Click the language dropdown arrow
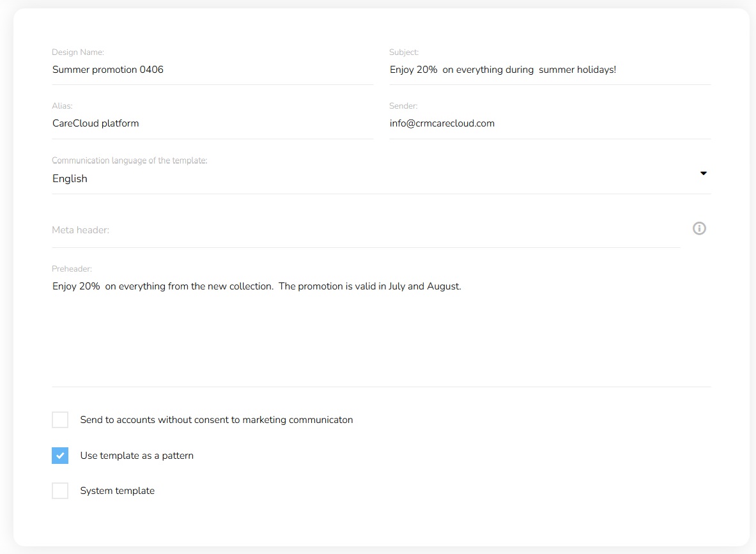The width and height of the screenshot is (756, 554). (x=704, y=173)
